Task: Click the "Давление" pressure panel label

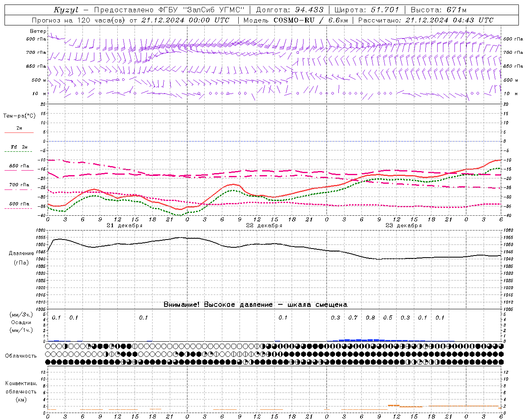Action: point(21,253)
